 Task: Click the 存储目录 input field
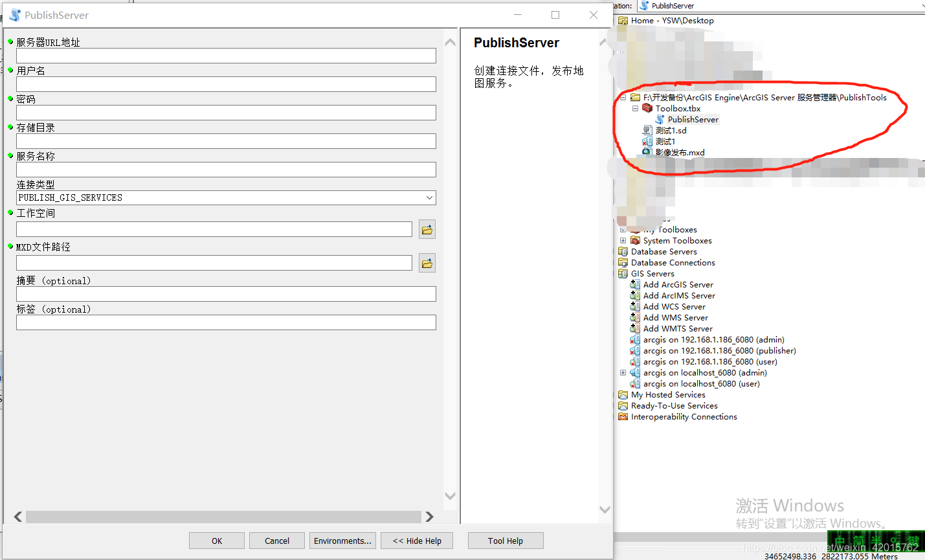tap(226, 141)
